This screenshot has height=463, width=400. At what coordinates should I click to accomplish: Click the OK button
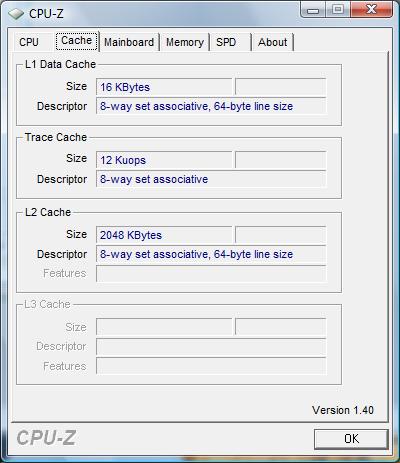tap(351, 439)
